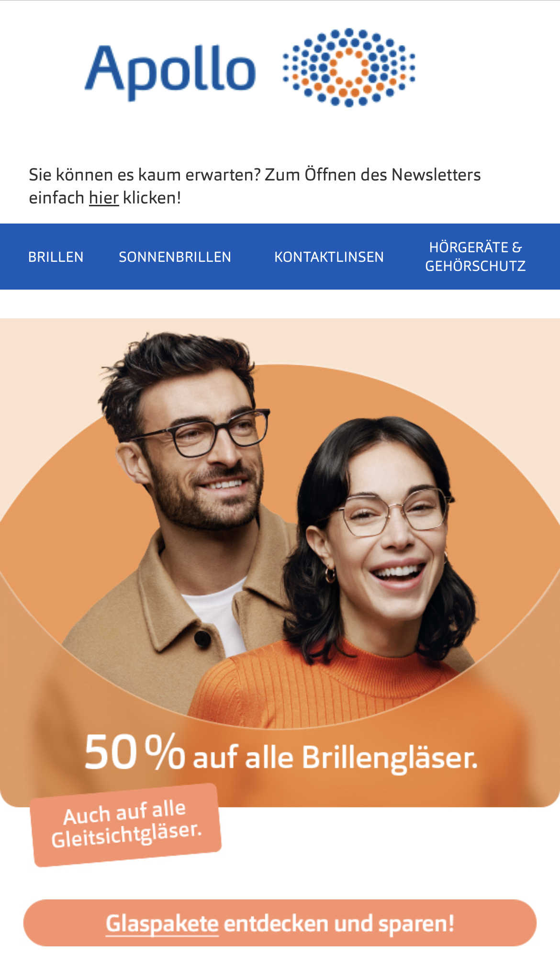The height and width of the screenshot is (954, 560).
Task: Click the 'Glaspakete entdecken und sparen!' button
Action: (x=280, y=923)
